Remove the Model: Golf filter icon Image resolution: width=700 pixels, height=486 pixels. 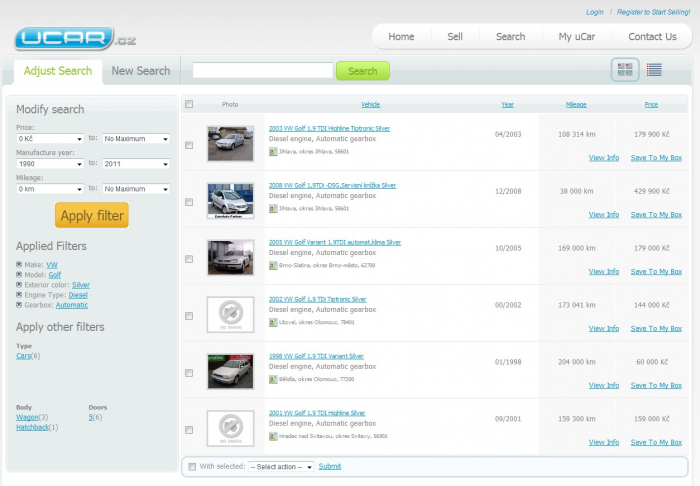tap(19, 275)
